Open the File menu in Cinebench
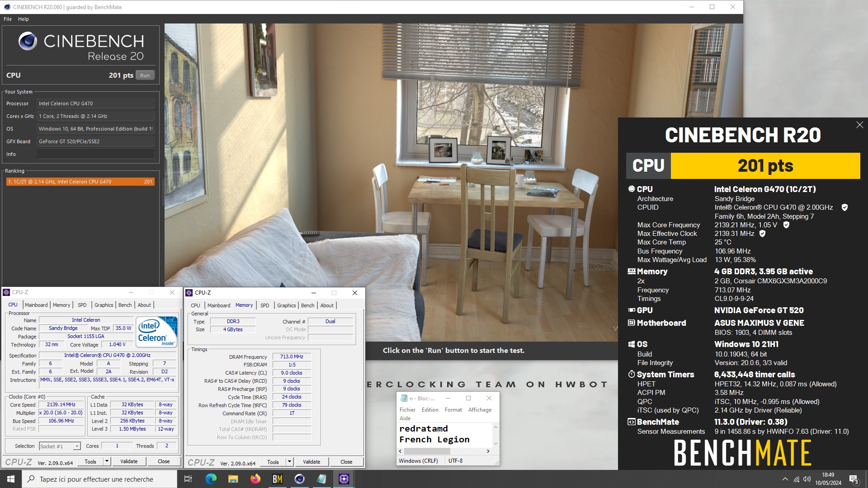The image size is (868, 488). (x=8, y=19)
